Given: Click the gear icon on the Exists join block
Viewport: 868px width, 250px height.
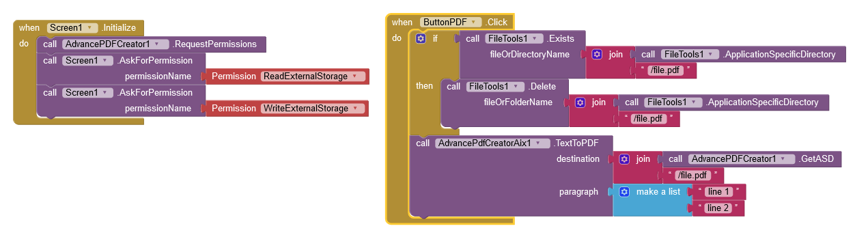Looking at the screenshot, I should 597,55.
